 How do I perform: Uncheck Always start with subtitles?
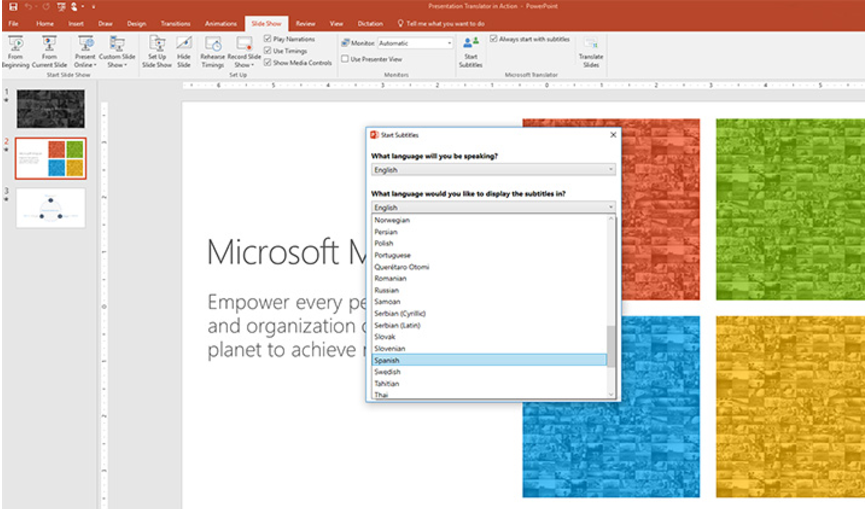point(494,39)
